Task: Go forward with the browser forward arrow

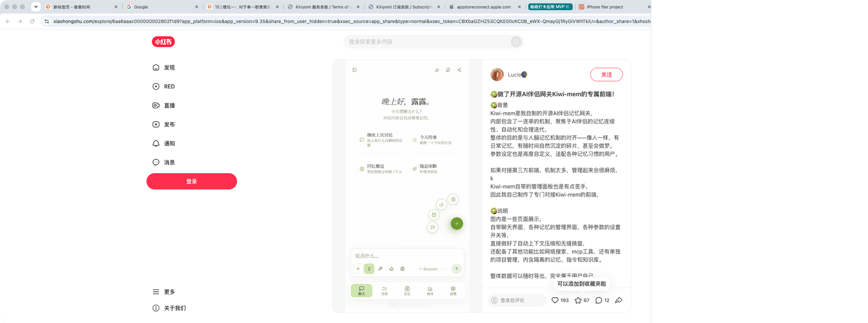Action: (20, 21)
